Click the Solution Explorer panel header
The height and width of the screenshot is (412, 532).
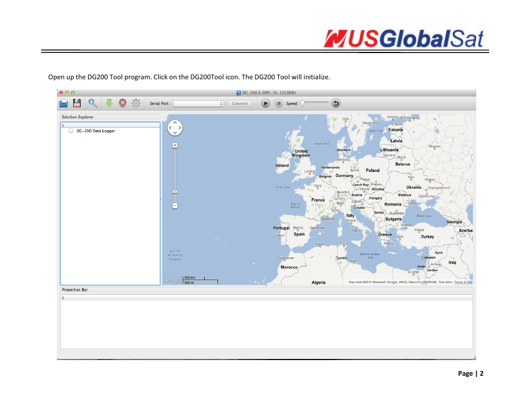tap(110, 117)
